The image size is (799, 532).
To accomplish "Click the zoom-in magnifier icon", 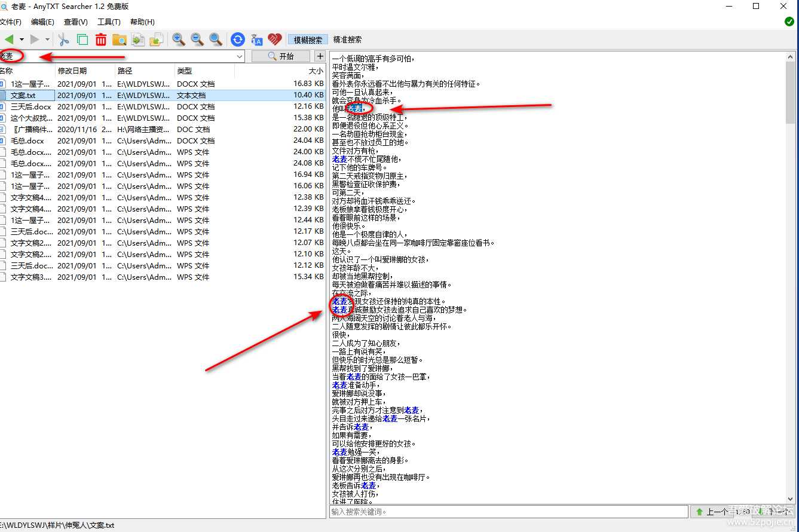I will tap(177, 39).
